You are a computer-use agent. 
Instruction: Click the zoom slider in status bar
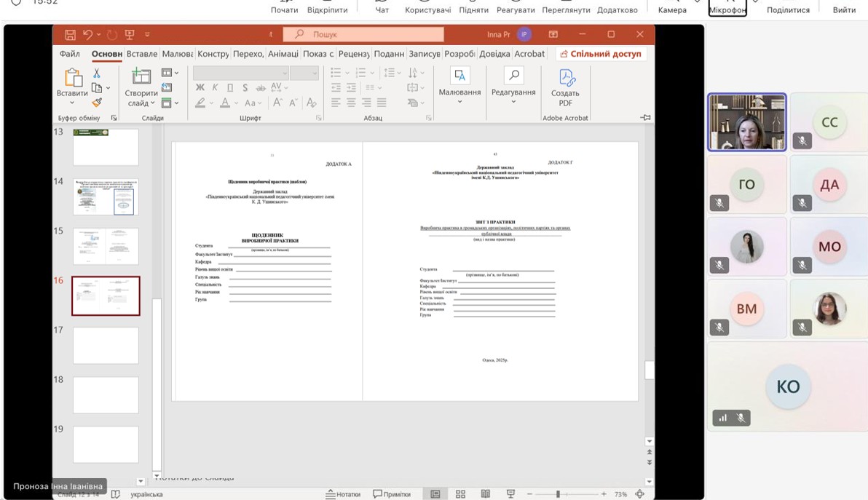pyautogui.click(x=558, y=494)
